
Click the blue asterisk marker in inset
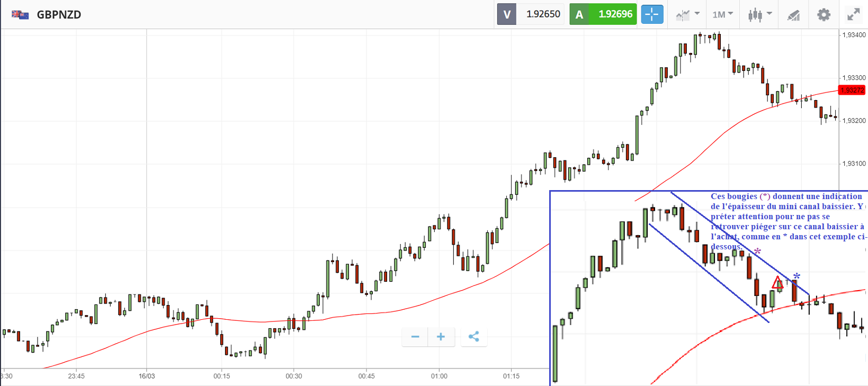[x=797, y=276]
